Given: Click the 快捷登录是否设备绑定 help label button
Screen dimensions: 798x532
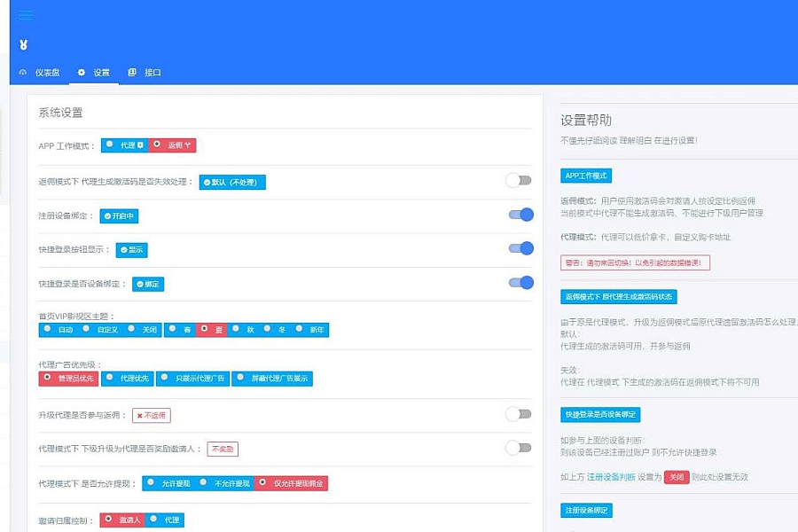Looking at the screenshot, I should (600, 414).
